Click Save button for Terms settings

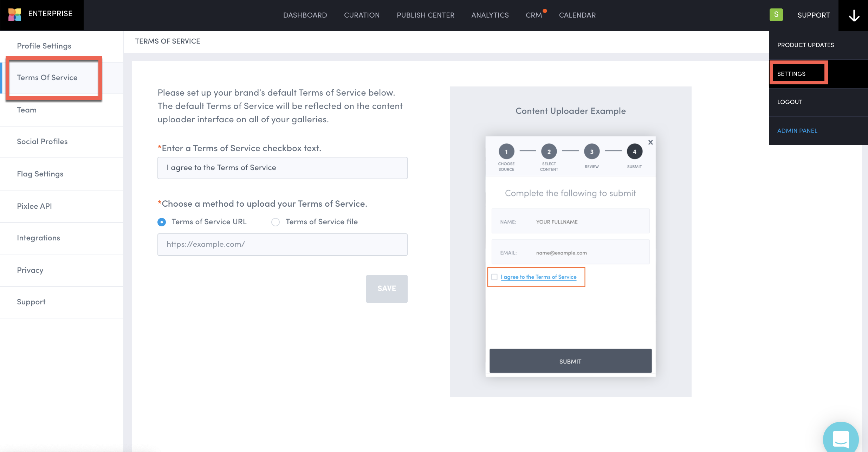point(386,288)
